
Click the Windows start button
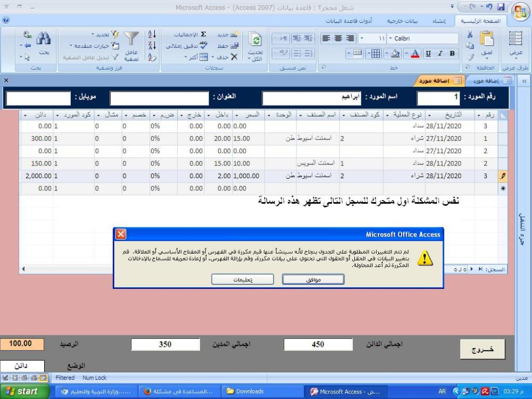coord(25,392)
